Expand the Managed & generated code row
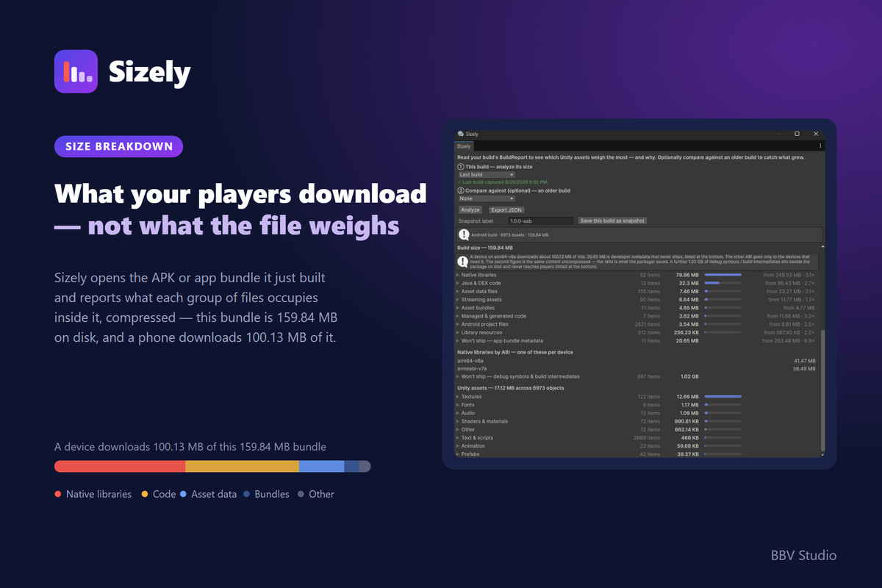Viewport: 882px width, 588px height. tap(458, 316)
